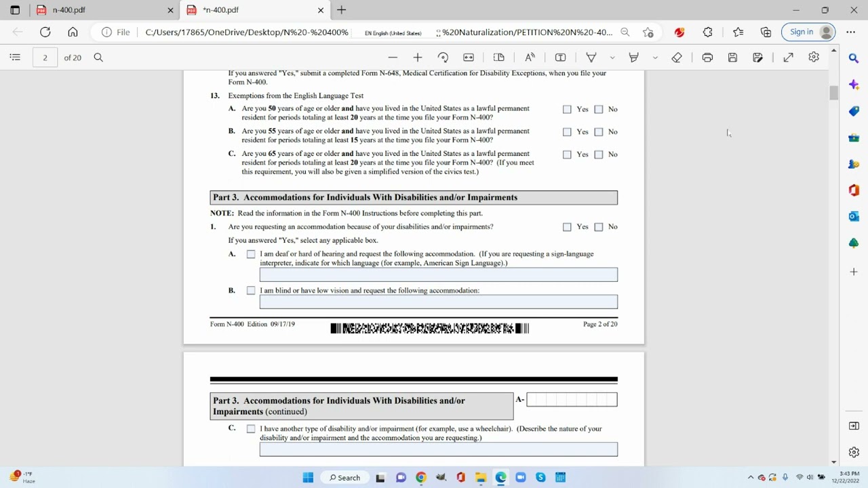Screen dimensions: 868x488
Task: Open Zoom from the taskbar
Action: coord(520,477)
